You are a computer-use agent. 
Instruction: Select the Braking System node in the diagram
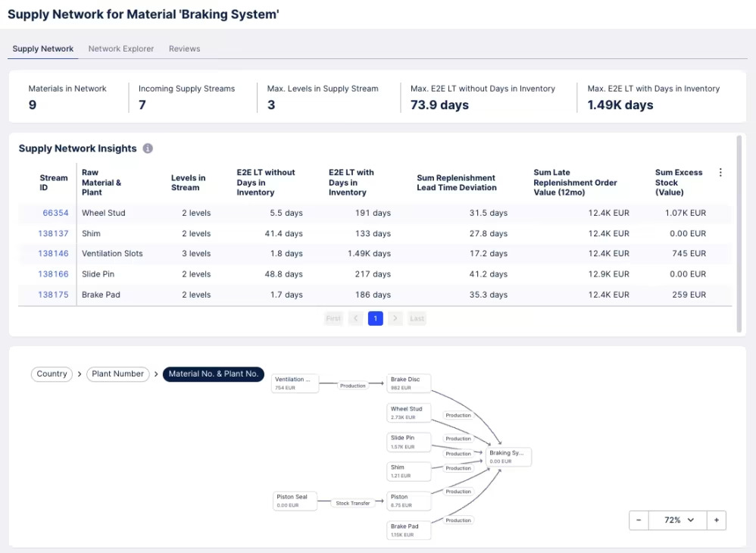coord(508,457)
